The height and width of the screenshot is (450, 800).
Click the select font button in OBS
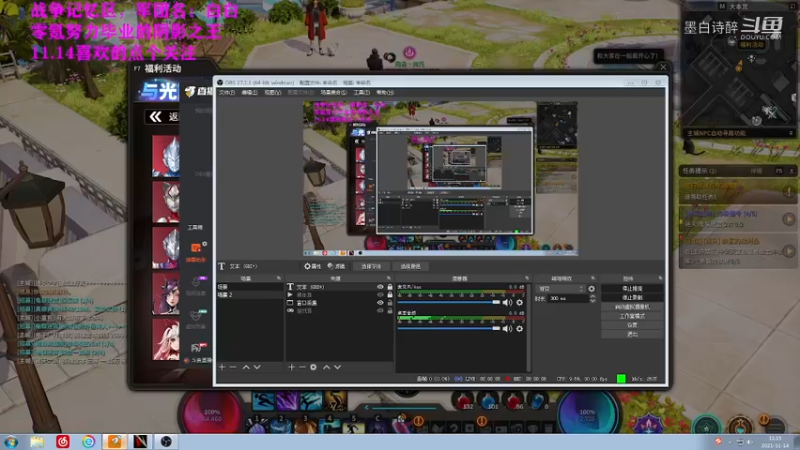371,266
